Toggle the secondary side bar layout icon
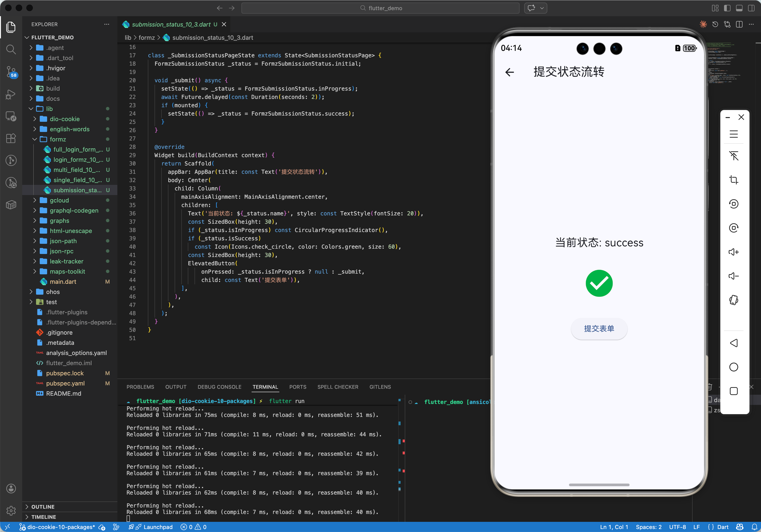The image size is (761, 532). tap(751, 8)
